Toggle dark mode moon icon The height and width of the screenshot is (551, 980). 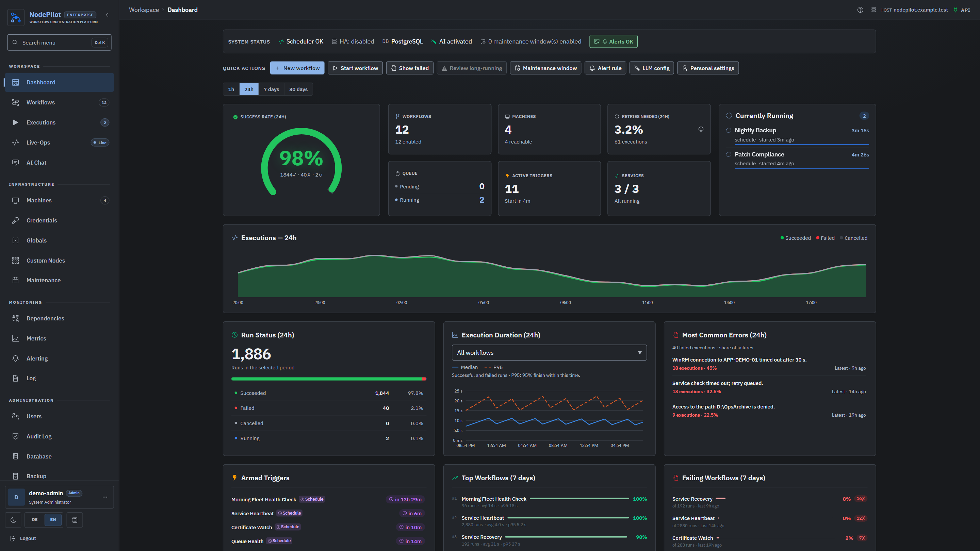(13, 520)
